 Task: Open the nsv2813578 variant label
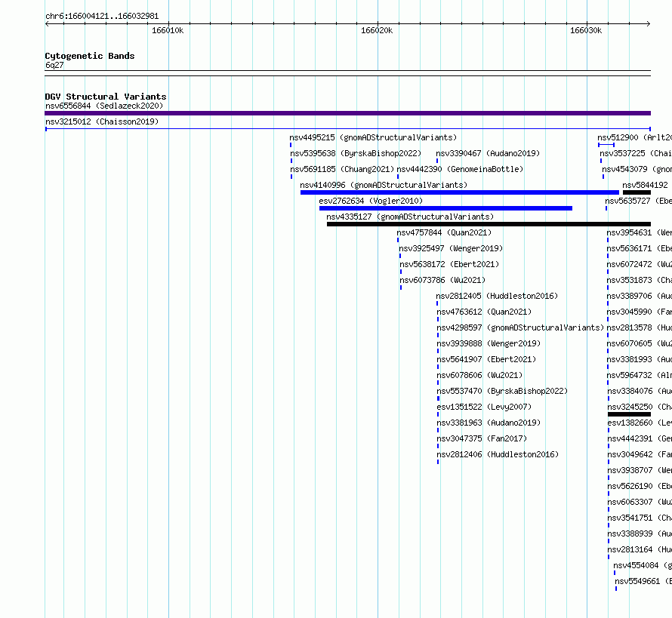[x=639, y=327]
